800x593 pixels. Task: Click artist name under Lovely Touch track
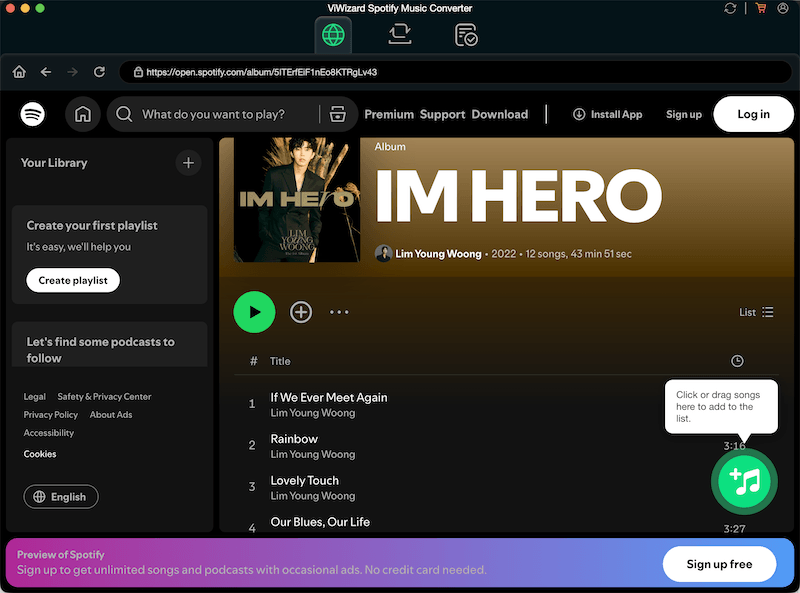(313, 496)
